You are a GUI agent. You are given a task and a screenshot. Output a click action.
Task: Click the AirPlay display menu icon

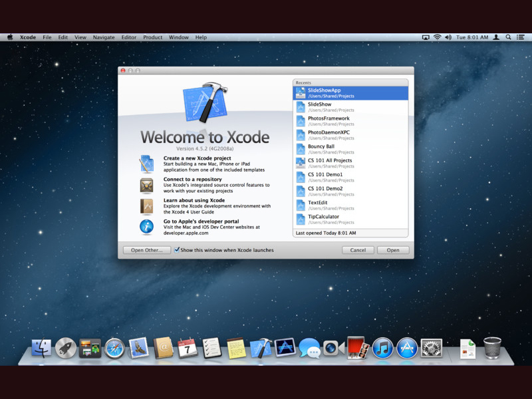426,37
